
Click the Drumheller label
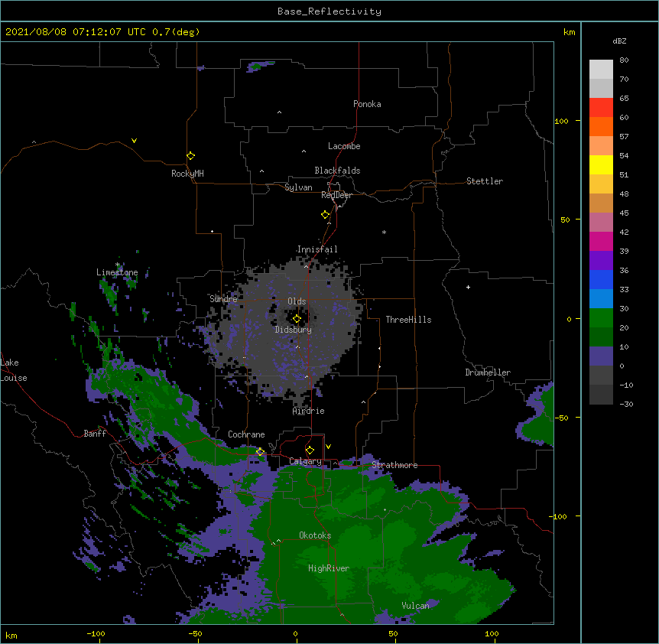click(x=488, y=372)
